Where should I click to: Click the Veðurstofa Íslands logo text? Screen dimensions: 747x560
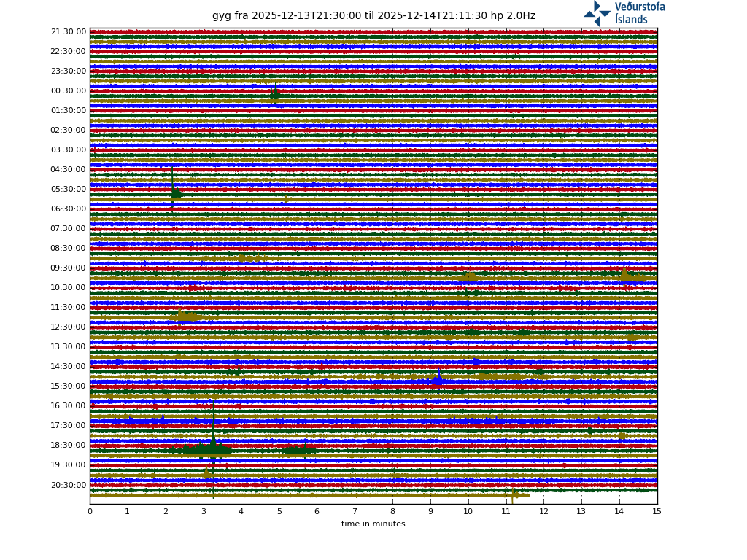pyautogui.click(x=639, y=13)
